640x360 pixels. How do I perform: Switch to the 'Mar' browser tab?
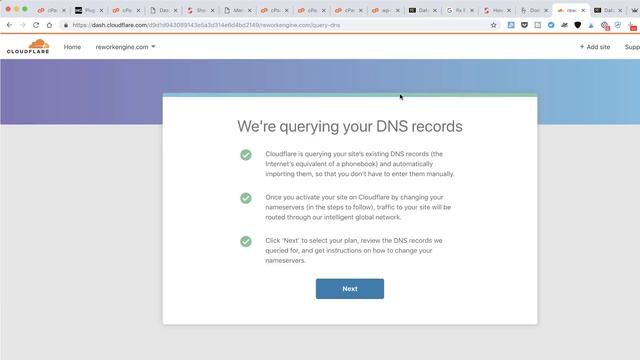coord(238,10)
